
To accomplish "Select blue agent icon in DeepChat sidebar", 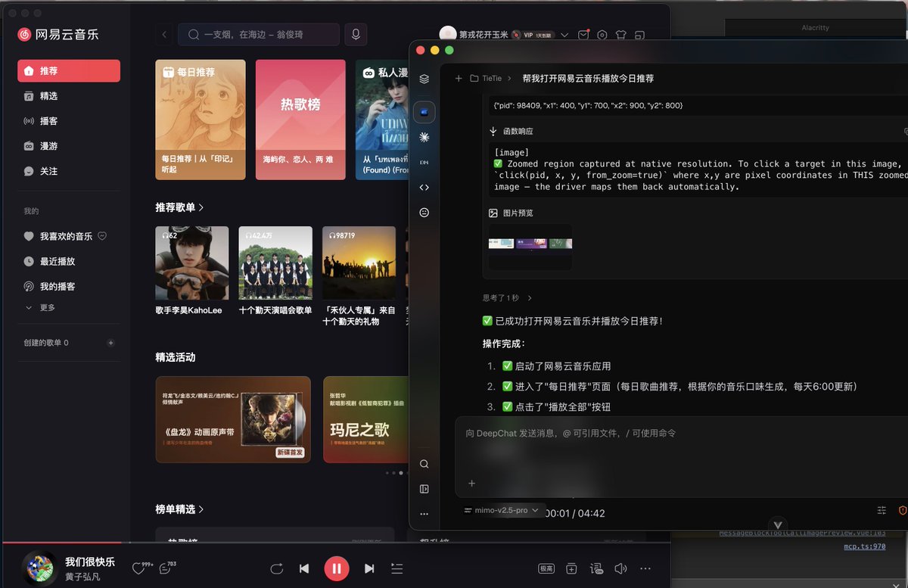I will pos(424,112).
